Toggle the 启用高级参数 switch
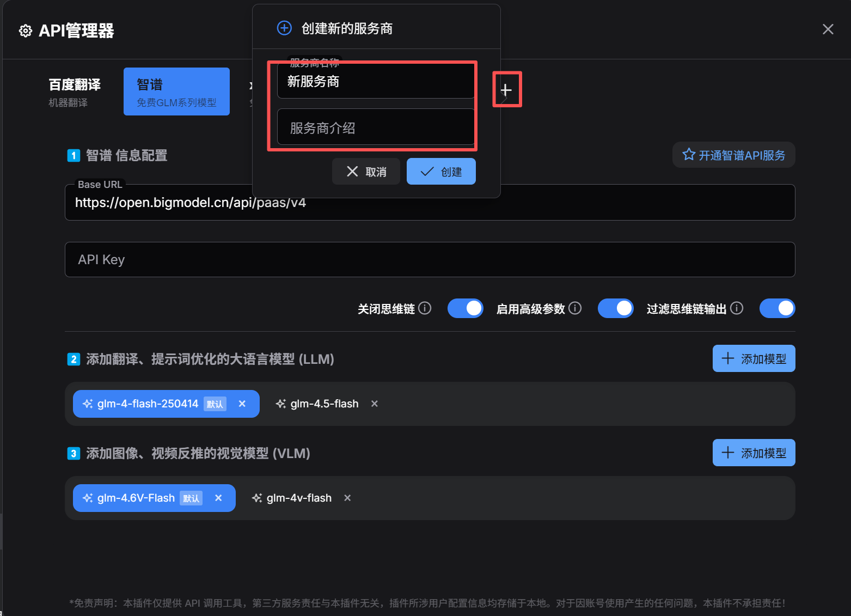Viewport: 851px width, 616px height. 615,308
